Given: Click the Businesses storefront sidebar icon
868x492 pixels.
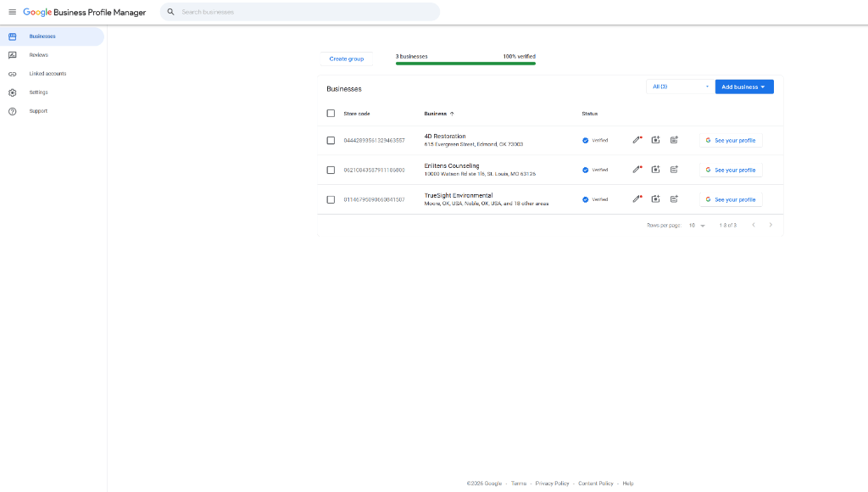Looking at the screenshot, I should click(12, 36).
